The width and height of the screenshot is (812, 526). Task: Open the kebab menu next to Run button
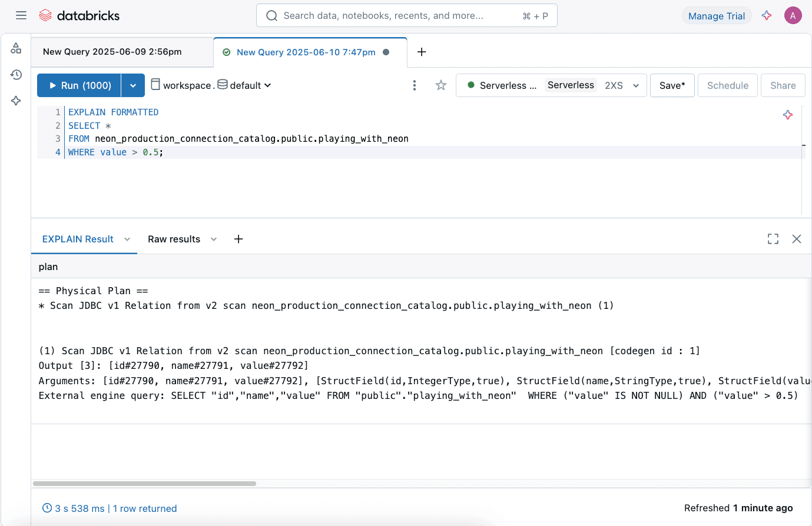[415, 85]
